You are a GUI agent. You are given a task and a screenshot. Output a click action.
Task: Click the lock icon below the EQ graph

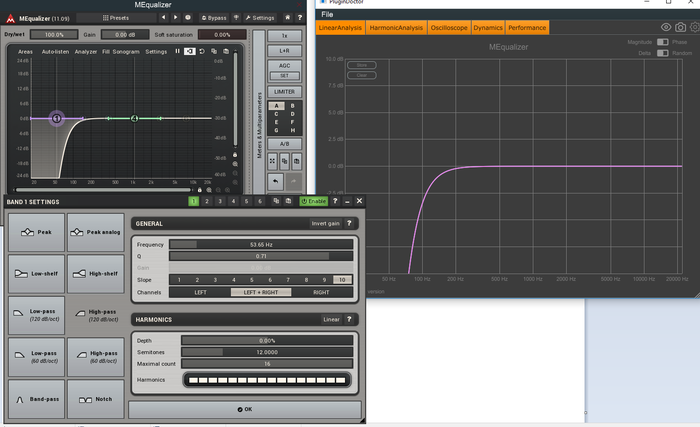pyautogui.click(x=200, y=190)
